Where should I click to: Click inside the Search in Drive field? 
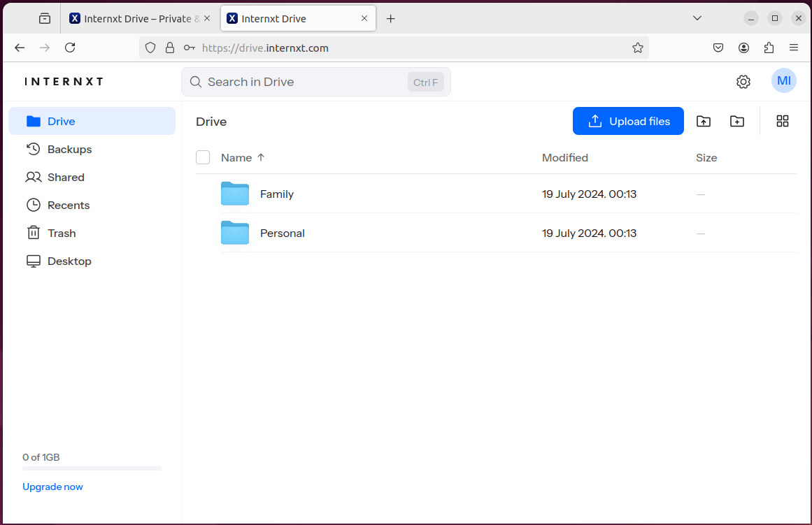pos(301,82)
